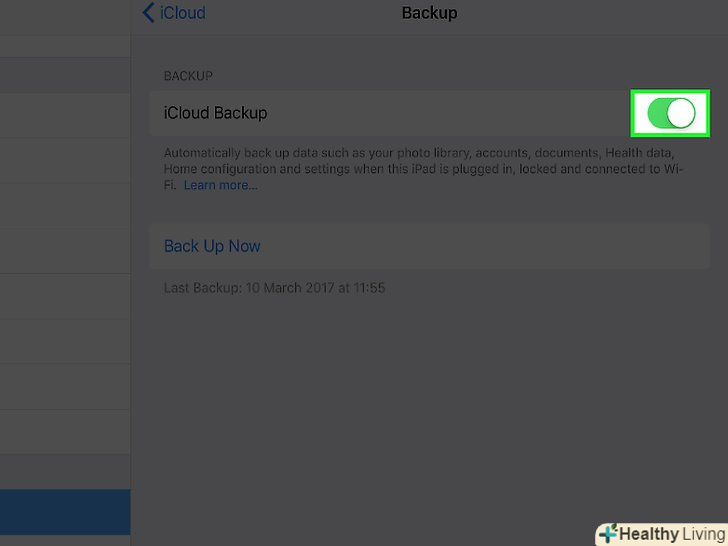Select the highlighted blue sidebar row
This screenshot has width=728, height=546.
tap(65, 512)
